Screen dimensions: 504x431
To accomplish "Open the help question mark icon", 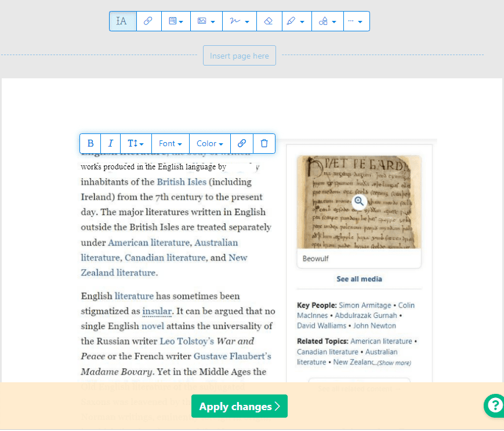I will [x=494, y=405].
